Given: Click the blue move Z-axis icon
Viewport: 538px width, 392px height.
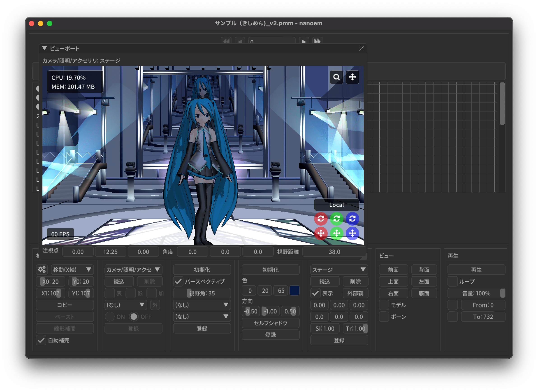Looking at the screenshot, I should tap(352, 233).
